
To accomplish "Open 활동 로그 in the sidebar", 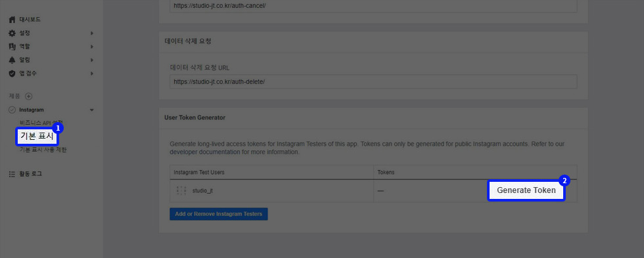I will 31,174.
